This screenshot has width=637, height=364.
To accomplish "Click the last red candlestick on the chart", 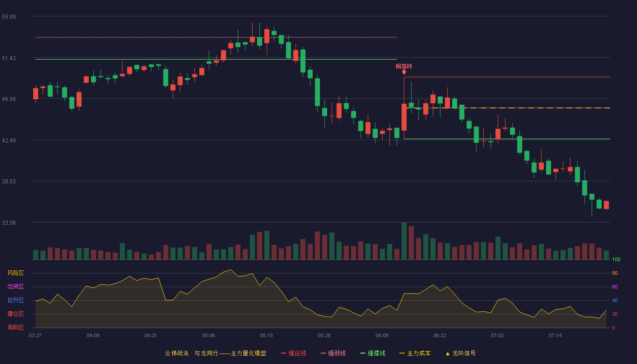I will point(606,205).
